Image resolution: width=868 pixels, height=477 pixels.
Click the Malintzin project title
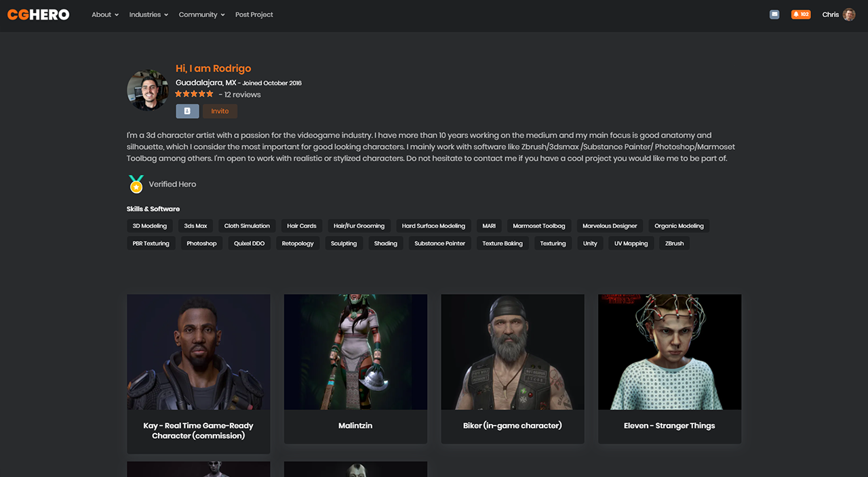[x=355, y=426]
